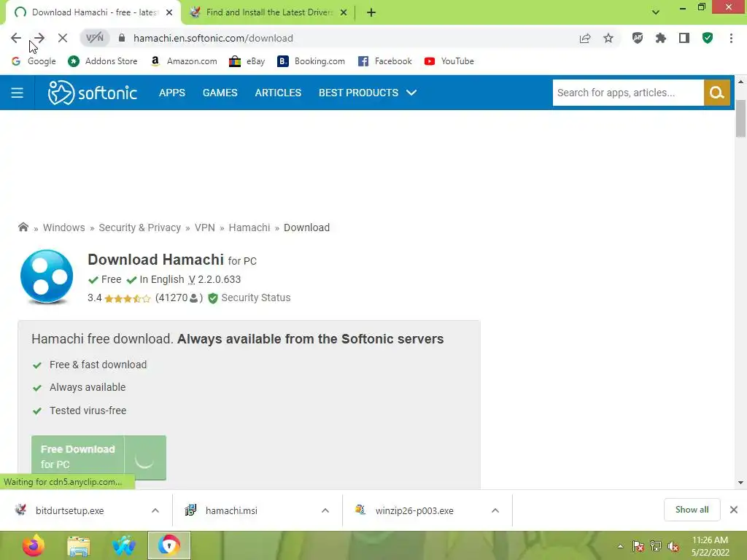Open the Extensions puzzle icon

(x=661, y=38)
